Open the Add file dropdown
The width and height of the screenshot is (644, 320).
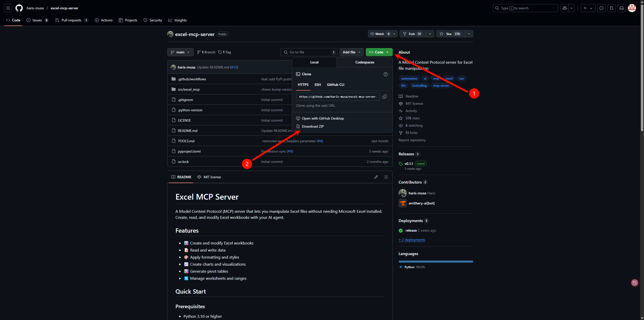coord(352,52)
